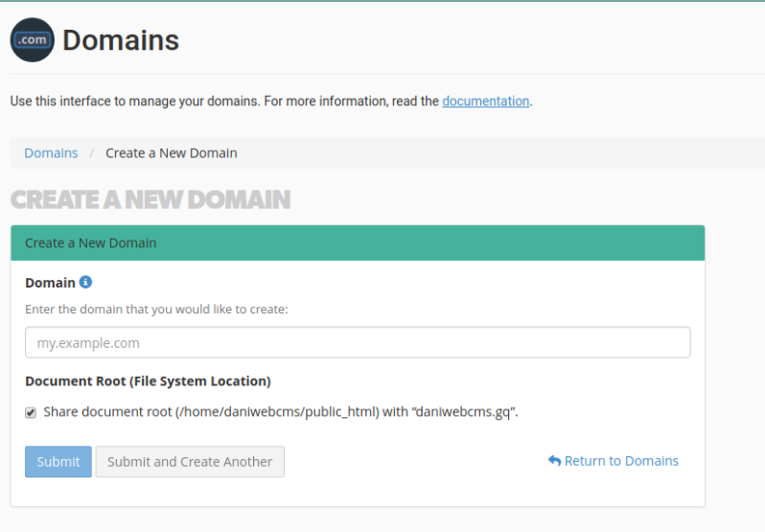Go to Domains breadcrumb link
The image size is (765, 532).
tap(51, 153)
